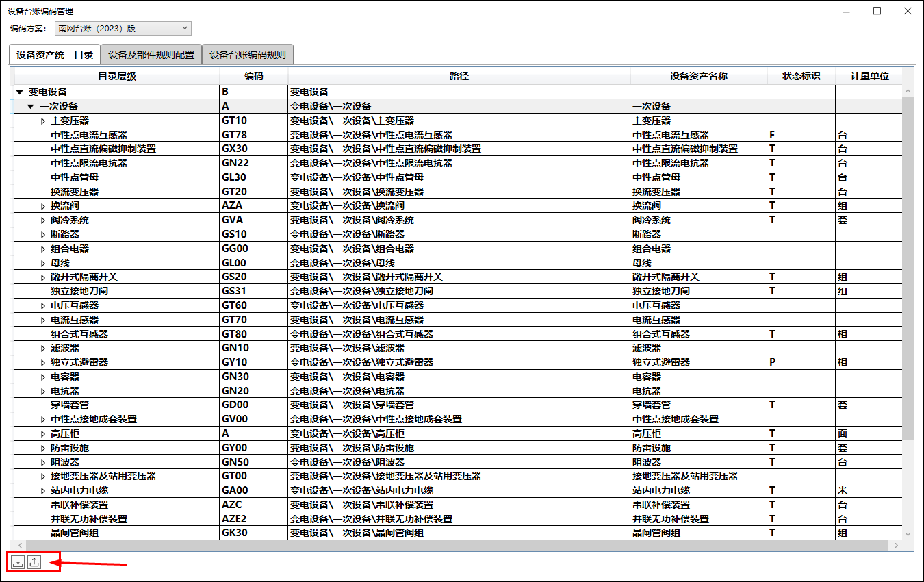Select the 晶闸管阀组 row in the tree column
Viewport: 924px width, 582px height.
(x=75, y=533)
